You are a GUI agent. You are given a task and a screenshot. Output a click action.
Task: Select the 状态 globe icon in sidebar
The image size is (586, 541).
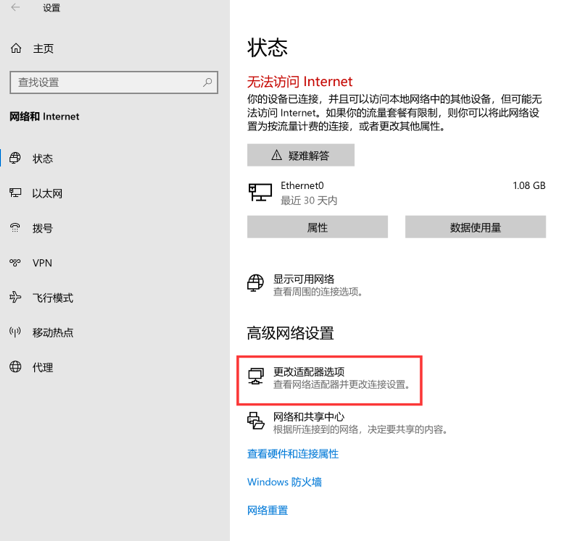click(x=15, y=158)
